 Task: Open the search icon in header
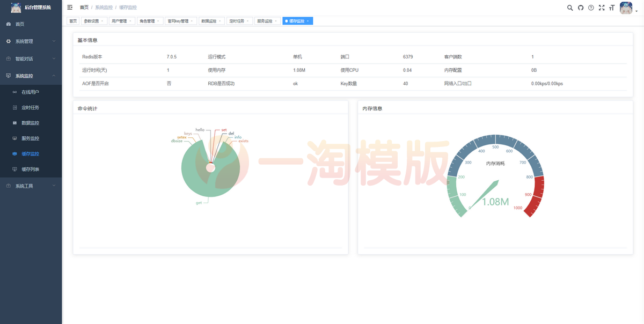(x=570, y=8)
